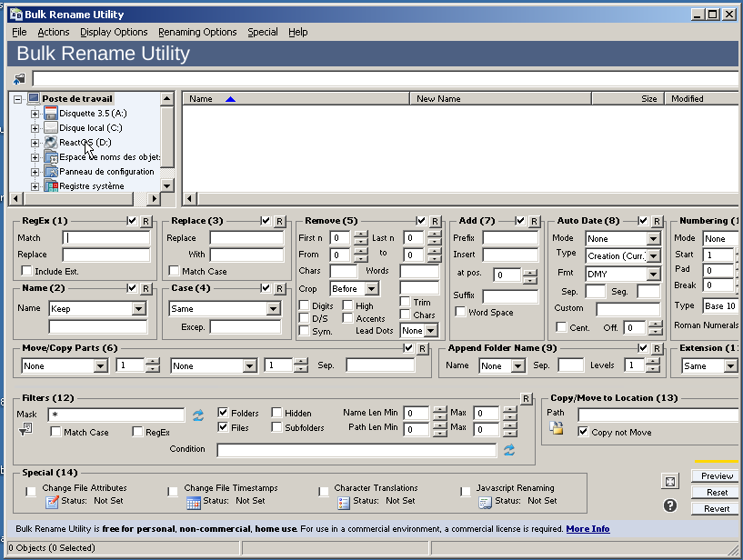Disable the RegEx (1) group checkbox
Viewport: 743px width, 560px height.
pos(132,221)
